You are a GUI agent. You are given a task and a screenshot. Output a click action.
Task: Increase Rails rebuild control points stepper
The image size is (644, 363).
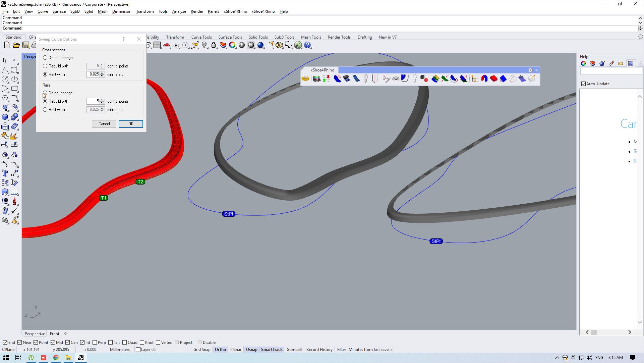[102, 100]
